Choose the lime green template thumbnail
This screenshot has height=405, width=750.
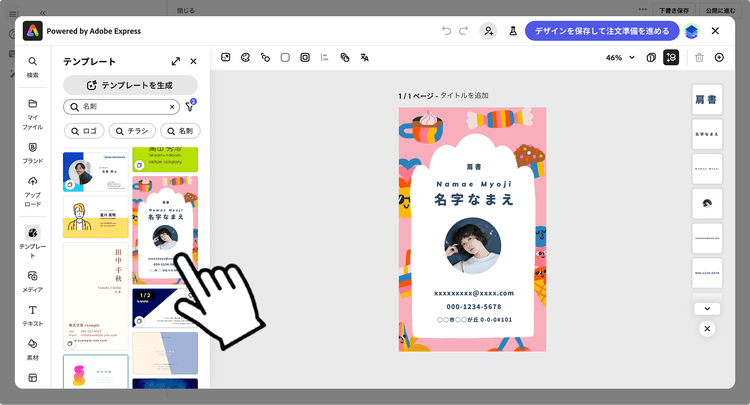[x=165, y=159]
